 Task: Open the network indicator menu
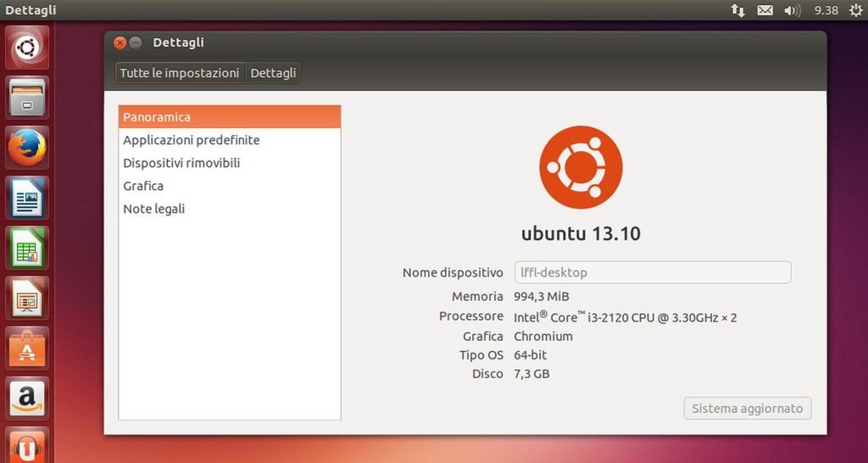pos(737,10)
